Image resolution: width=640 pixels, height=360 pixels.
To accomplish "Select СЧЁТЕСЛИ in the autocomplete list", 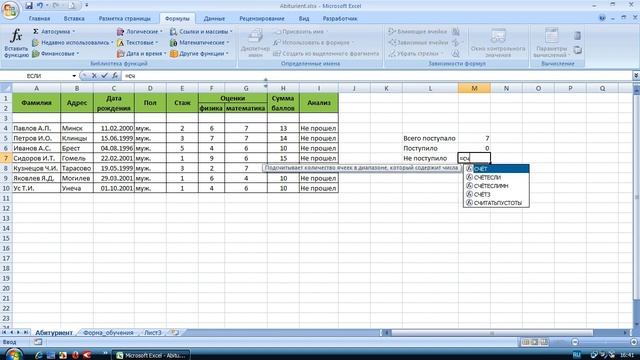I will tap(496, 178).
